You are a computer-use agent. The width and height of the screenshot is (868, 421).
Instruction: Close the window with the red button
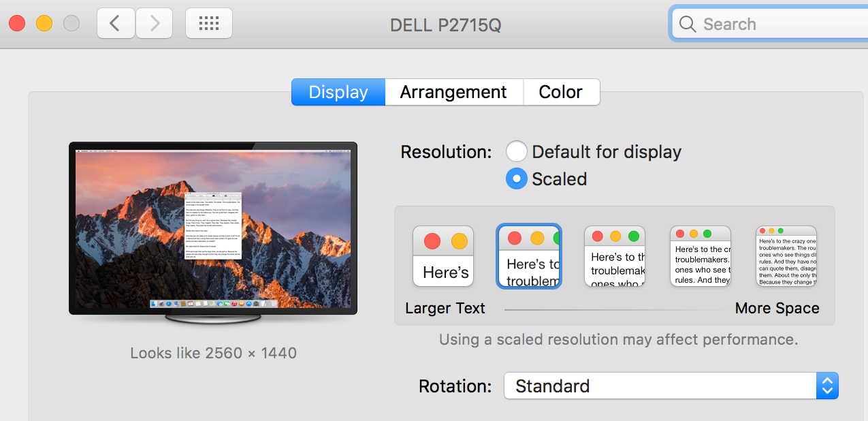(x=17, y=24)
